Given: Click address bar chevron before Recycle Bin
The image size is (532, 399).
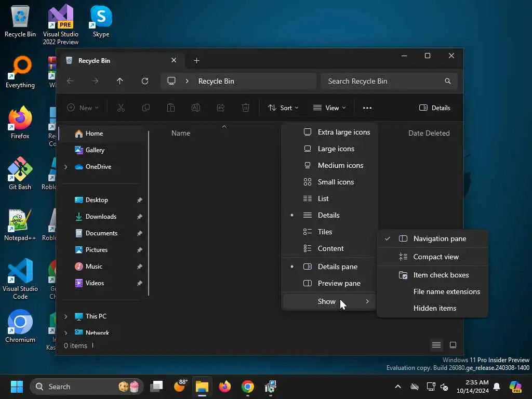Looking at the screenshot, I should 187,81.
